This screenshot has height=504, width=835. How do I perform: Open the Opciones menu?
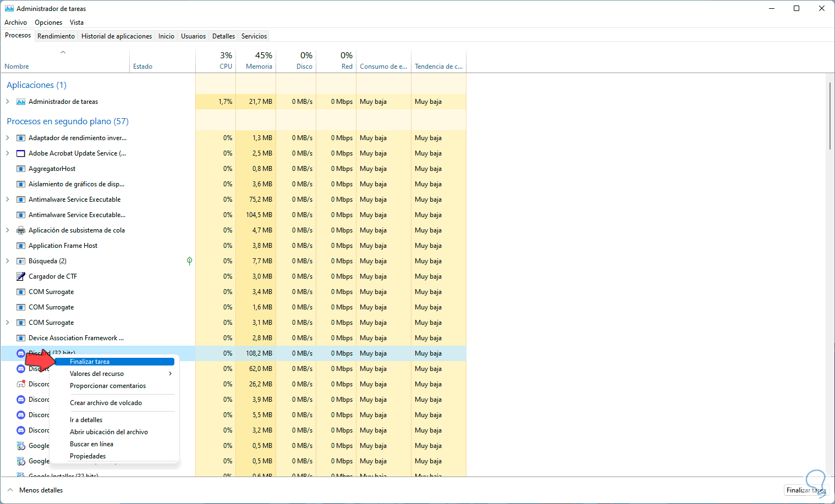coord(48,23)
